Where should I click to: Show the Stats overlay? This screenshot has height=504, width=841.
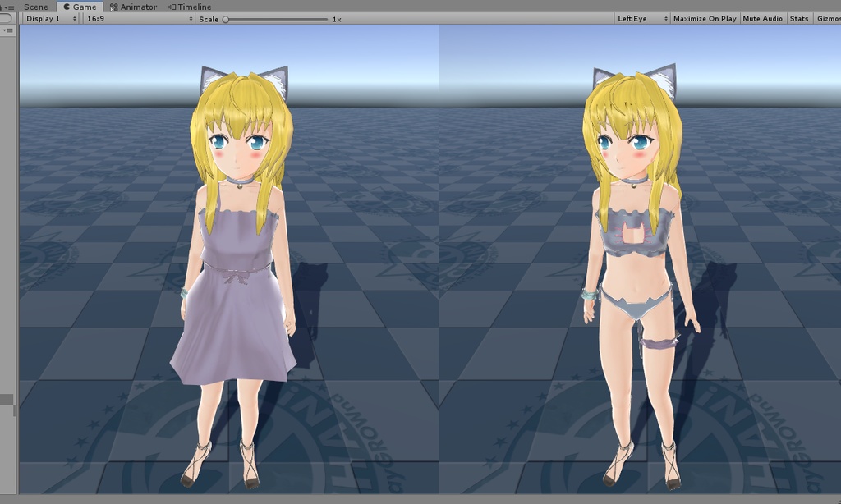[798, 17]
